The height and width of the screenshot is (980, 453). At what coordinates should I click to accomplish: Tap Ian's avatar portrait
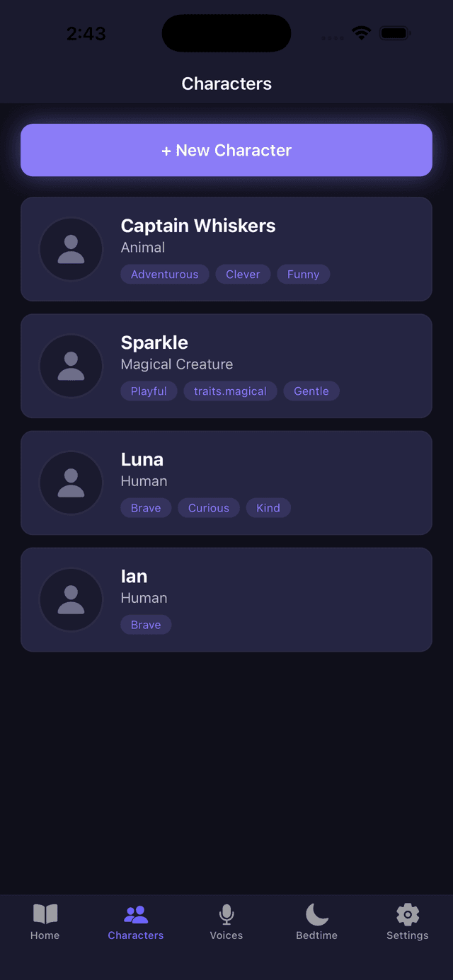(x=71, y=599)
